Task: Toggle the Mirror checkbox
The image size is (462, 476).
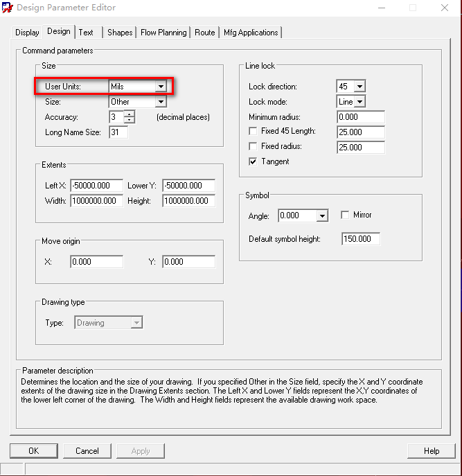Action: [345, 215]
